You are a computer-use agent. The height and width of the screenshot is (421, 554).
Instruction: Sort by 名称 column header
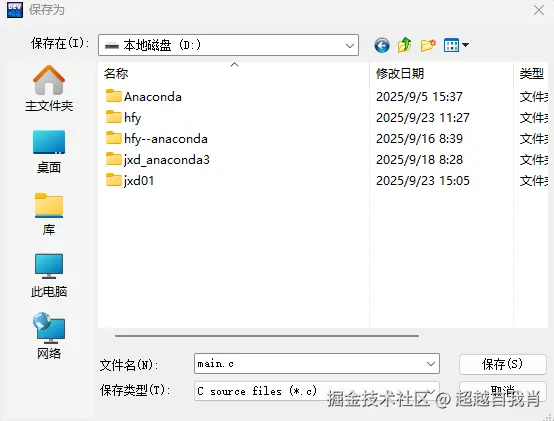pos(116,73)
